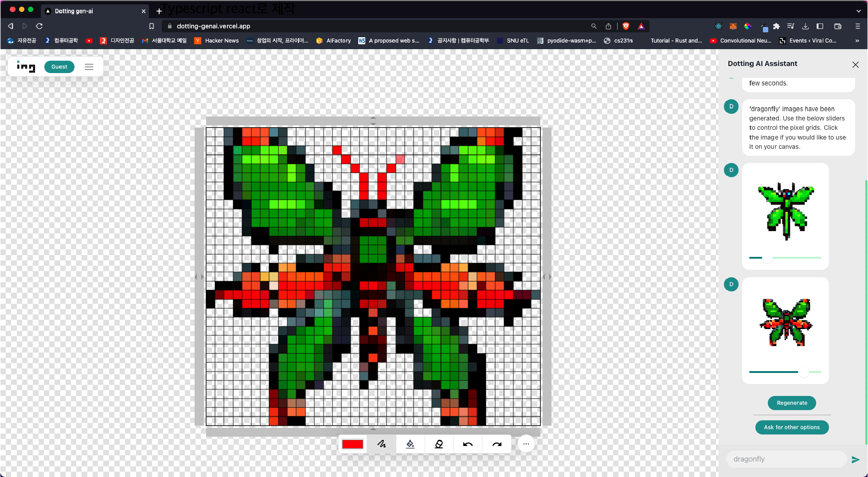
Task: Open the hamburger menu beside Guest
Action: [89, 67]
